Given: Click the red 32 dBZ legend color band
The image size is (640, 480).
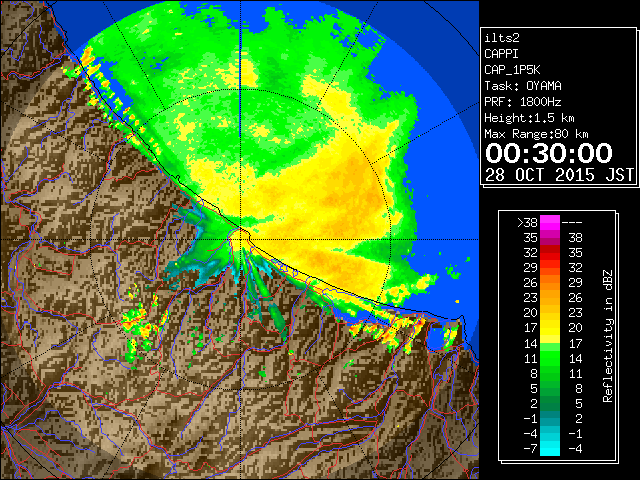Looking at the screenshot, I should point(550,253).
